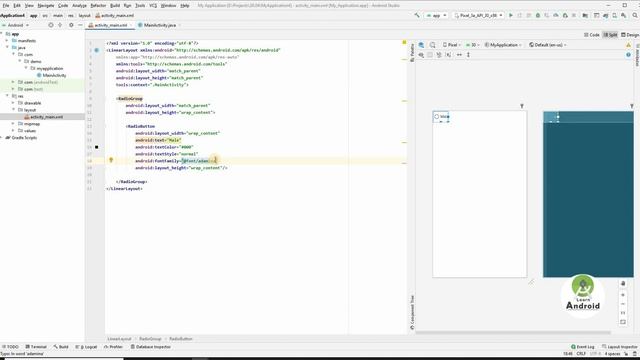Switch editor to Design view mode
The height and width of the screenshot is (360, 640).
coord(630,35)
